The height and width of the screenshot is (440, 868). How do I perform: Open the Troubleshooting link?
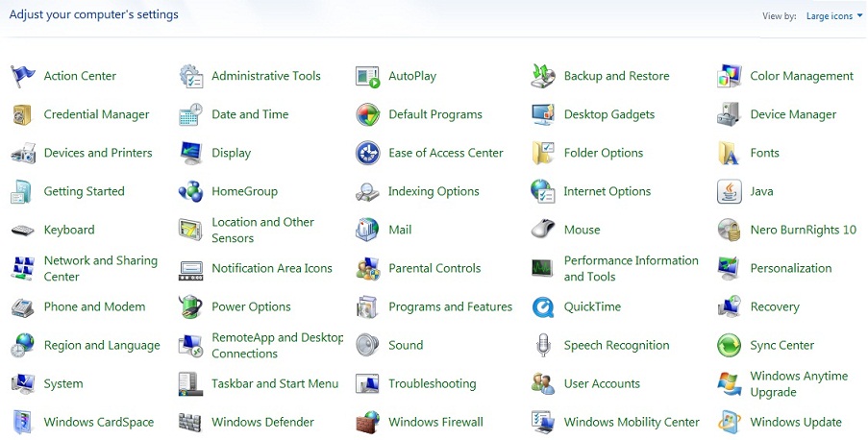432,383
